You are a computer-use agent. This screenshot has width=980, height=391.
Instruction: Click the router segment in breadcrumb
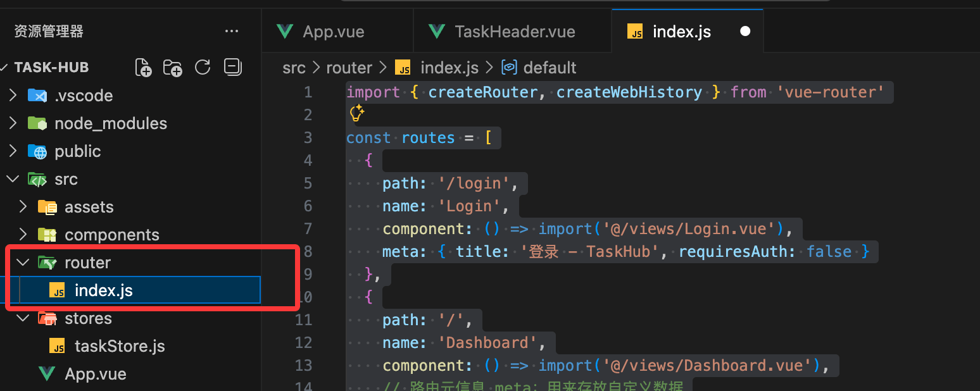coord(349,68)
